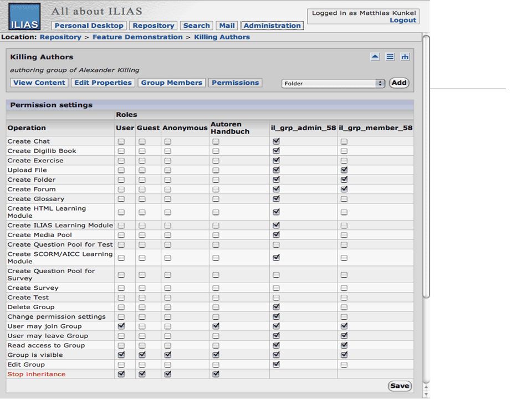
Task: Click the scrollbar up arrow at the bottom
Action: 426,387
